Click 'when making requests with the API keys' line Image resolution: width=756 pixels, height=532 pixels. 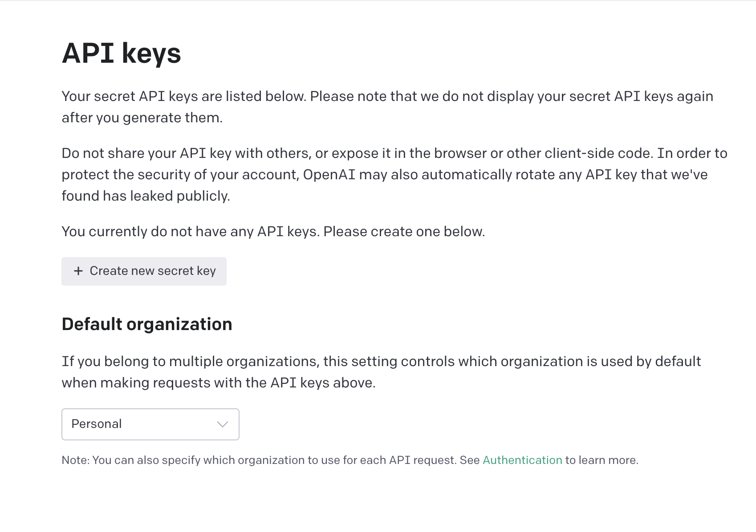click(x=218, y=383)
